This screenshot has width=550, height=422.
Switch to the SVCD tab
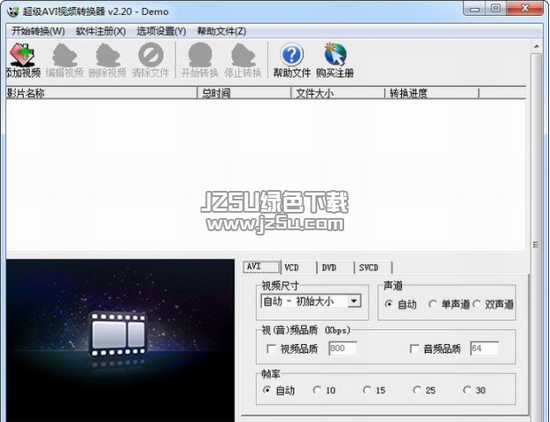(x=373, y=268)
